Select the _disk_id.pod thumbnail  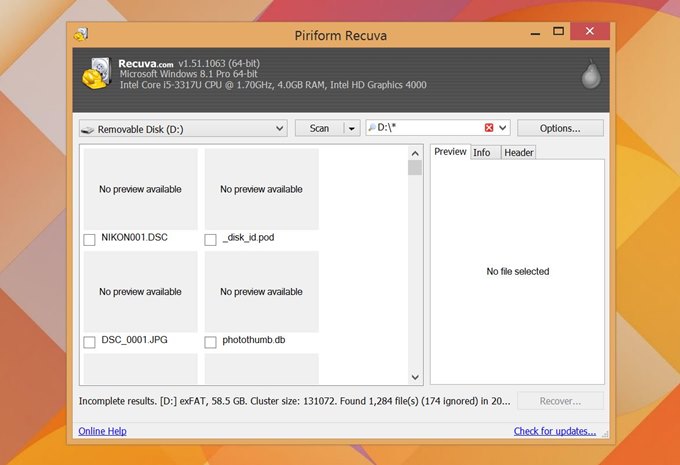pyautogui.click(x=262, y=189)
